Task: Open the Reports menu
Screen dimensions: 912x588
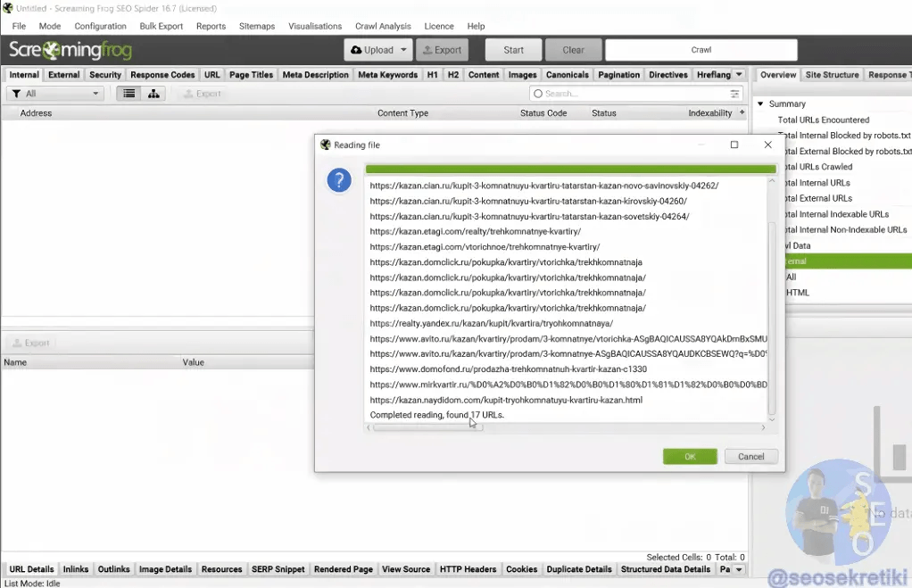Action: [x=211, y=26]
